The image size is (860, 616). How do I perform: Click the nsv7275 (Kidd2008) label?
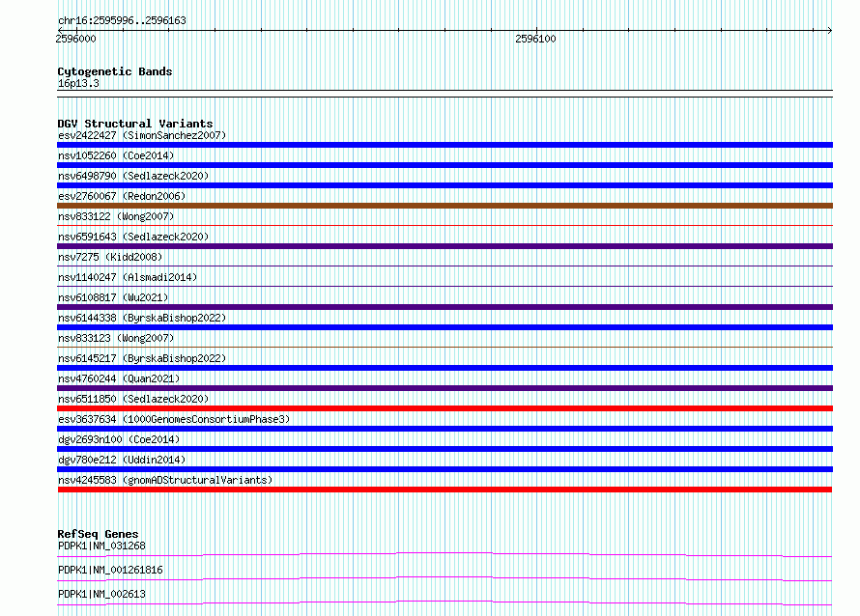tap(110, 257)
